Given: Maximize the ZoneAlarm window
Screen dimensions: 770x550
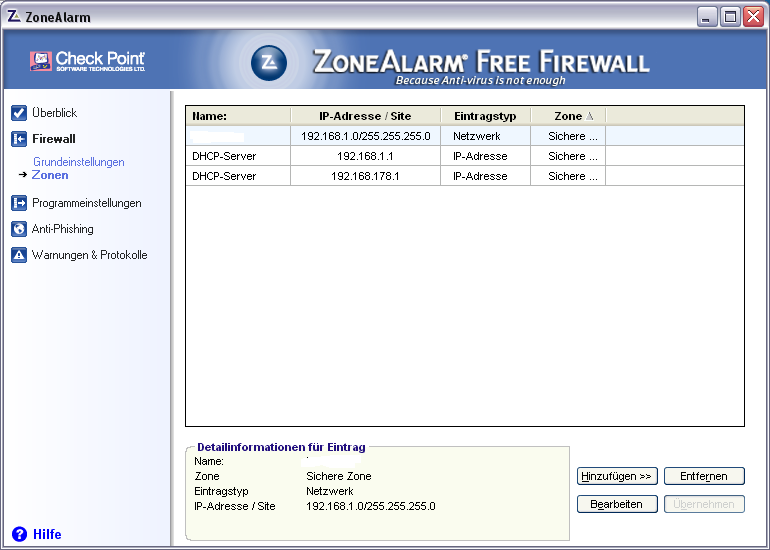Looking at the screenshot, I should tap(730, 17).
